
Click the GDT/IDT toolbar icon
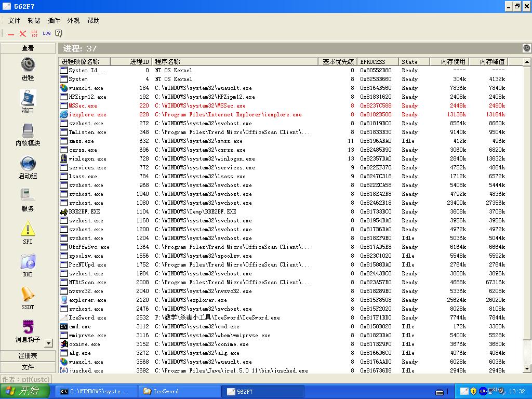pos(34,33)
